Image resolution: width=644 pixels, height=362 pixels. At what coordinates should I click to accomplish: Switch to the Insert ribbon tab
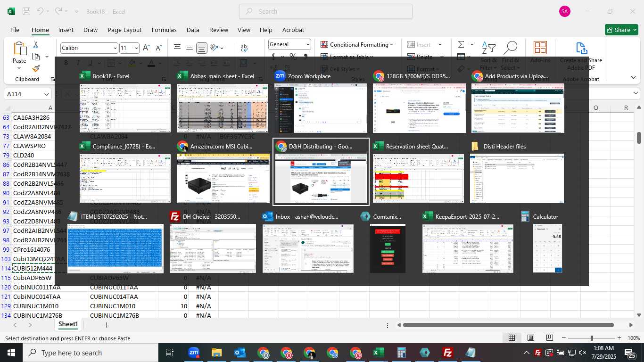tap(66, 30)
